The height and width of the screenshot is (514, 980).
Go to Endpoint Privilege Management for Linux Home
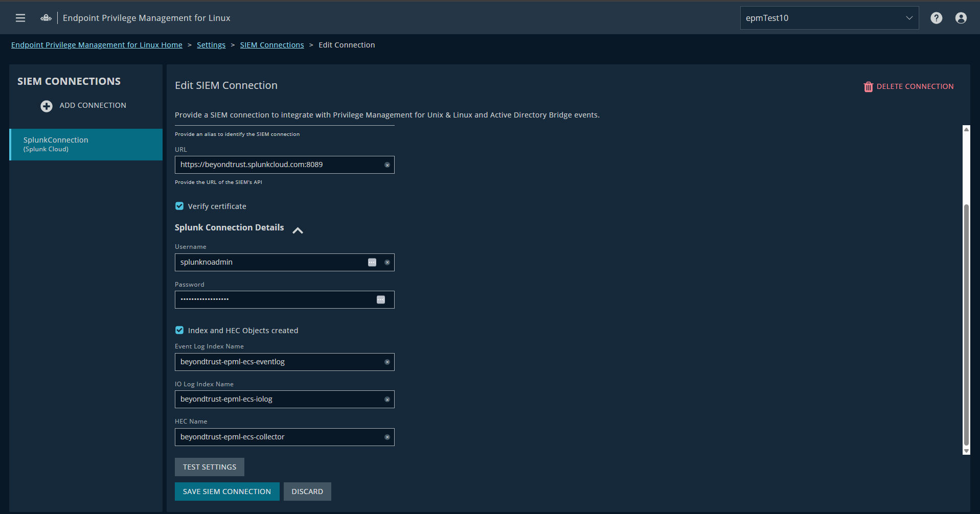coord(97,45)
